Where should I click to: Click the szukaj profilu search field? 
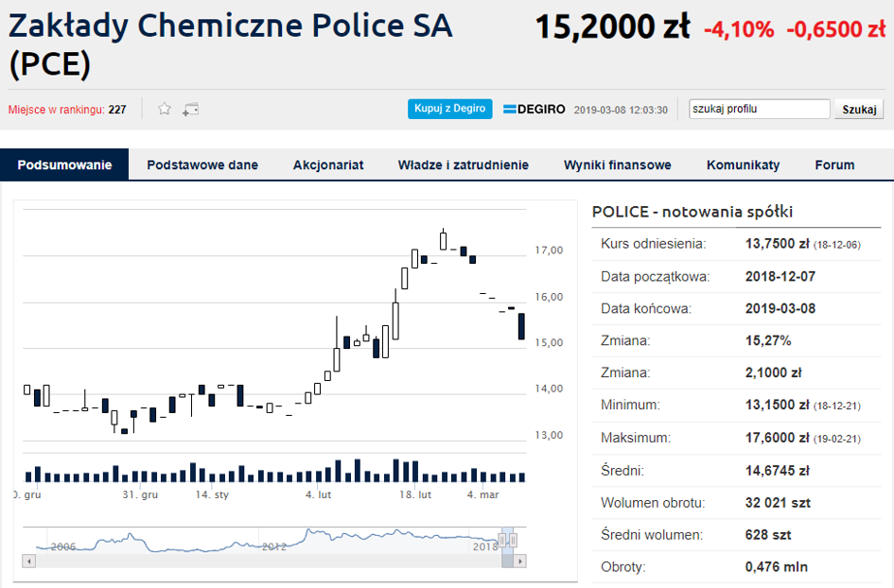click(x=760, y=109)
